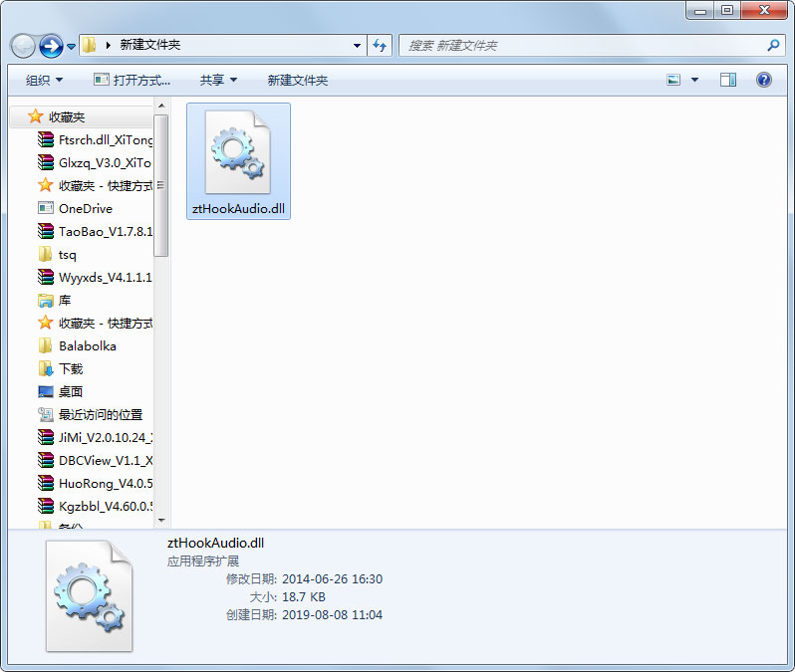Open the 组织 menu
The image size is (795, 672).
[x=44, y=80]
